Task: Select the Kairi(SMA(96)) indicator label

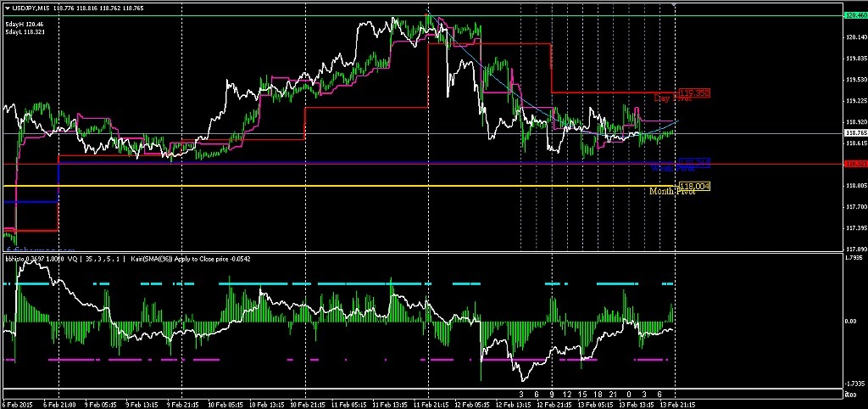Action: pos(153,257)
